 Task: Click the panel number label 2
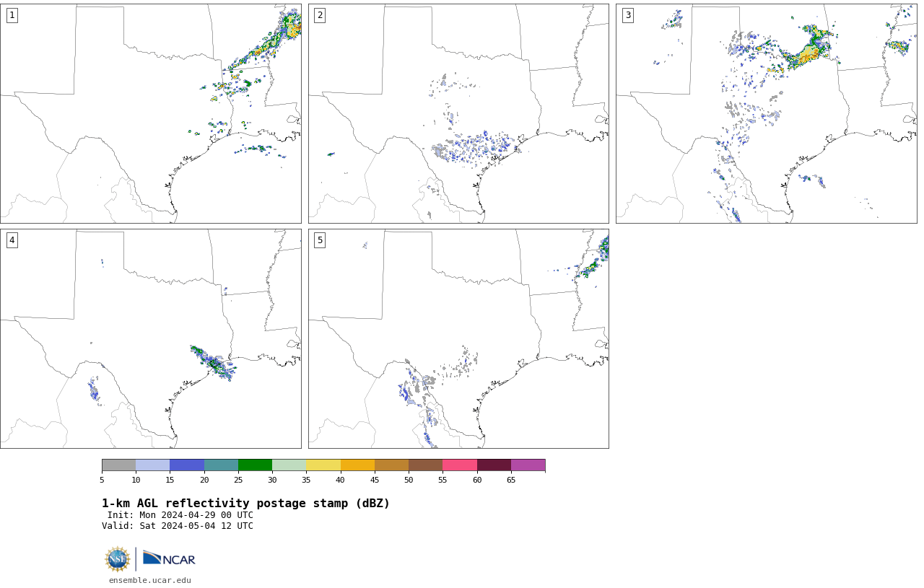coord(320,15)
